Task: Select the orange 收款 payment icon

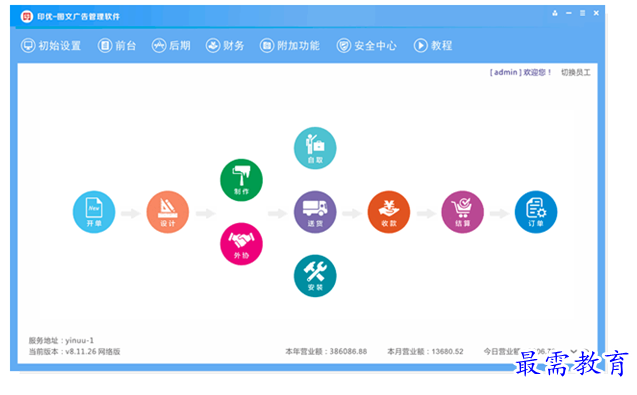Action: (389, 212)
